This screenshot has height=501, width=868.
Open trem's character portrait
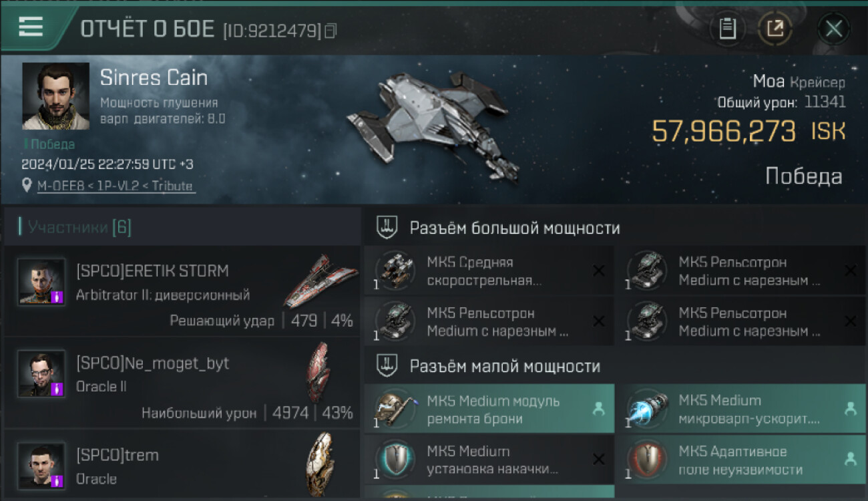click(41, 465)
